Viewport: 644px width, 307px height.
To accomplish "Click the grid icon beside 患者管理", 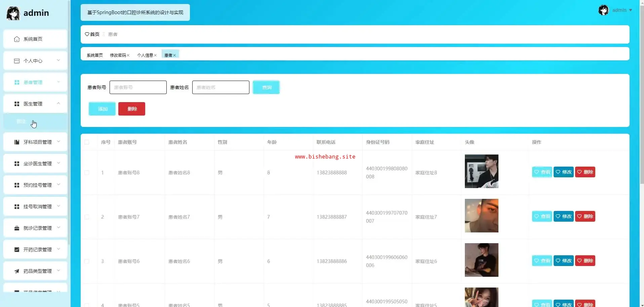I will pos(17,82).
